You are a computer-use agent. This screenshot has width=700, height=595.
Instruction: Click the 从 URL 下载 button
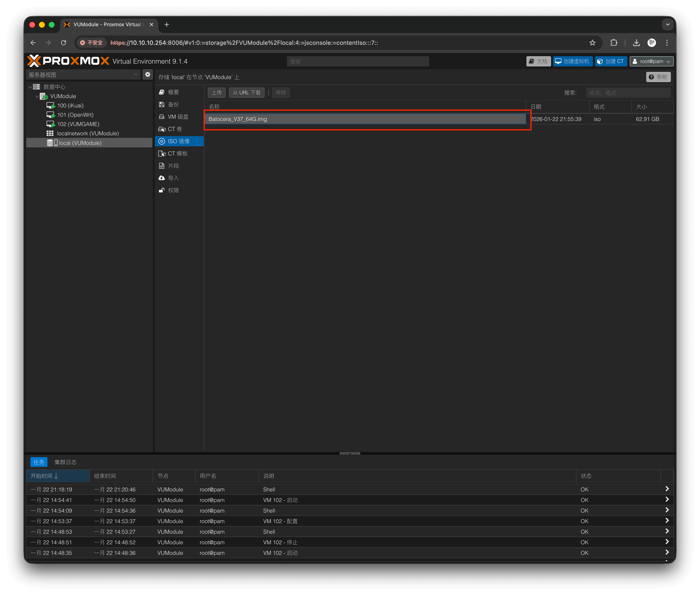tap(246, 93)
